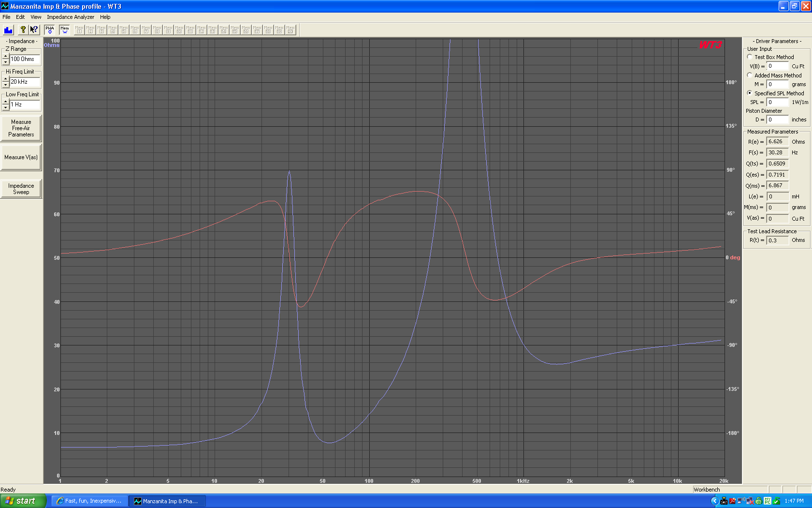Click the Q(es) value field 0.7191

click(x=778, y=175)
